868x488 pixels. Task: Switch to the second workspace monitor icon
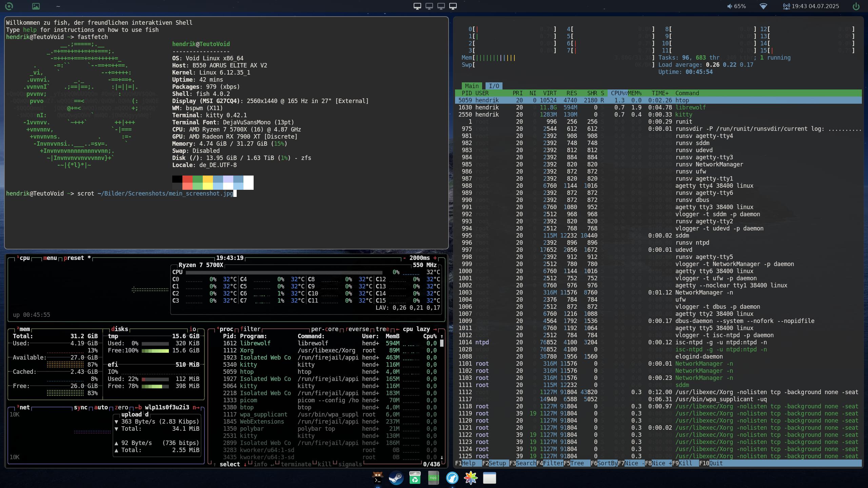click(x=429, y=6)
